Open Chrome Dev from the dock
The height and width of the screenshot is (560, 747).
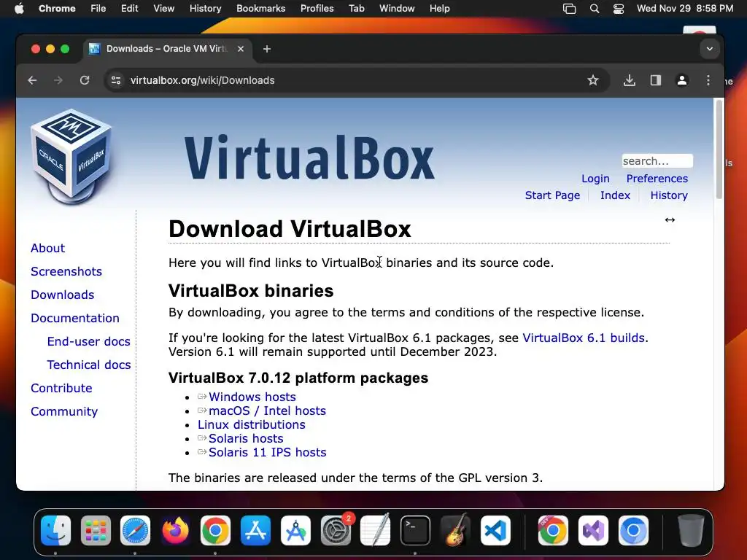(553, 531)
